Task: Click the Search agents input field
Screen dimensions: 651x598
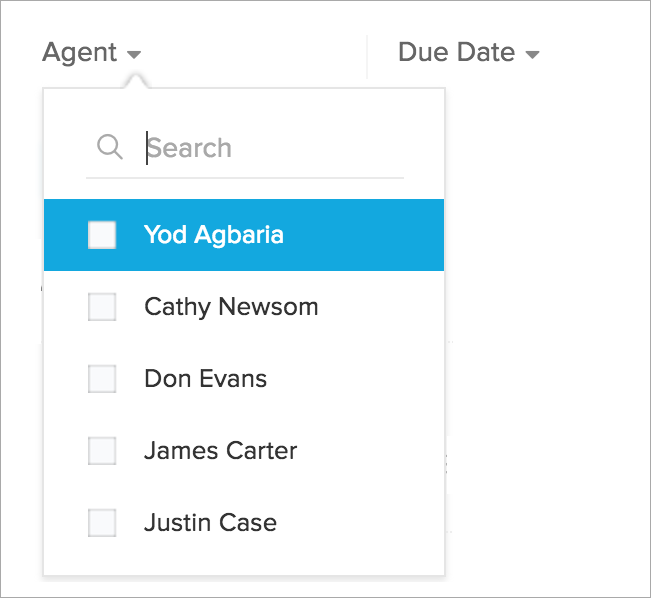Action: 270,148
